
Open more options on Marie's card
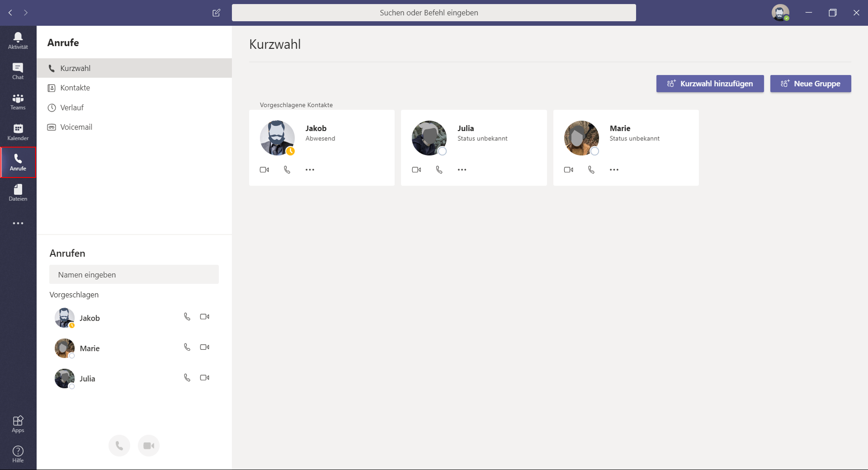[x=614, y=170]
